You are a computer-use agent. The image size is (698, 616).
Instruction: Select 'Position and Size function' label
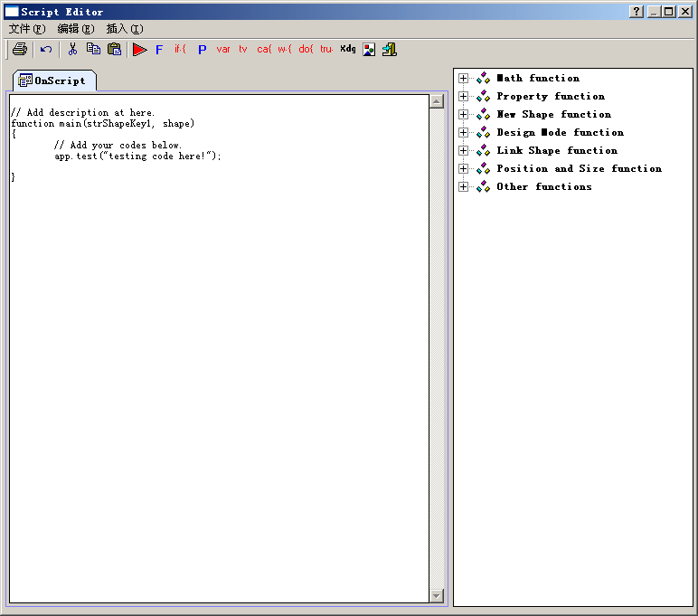[x=580, y=168]
